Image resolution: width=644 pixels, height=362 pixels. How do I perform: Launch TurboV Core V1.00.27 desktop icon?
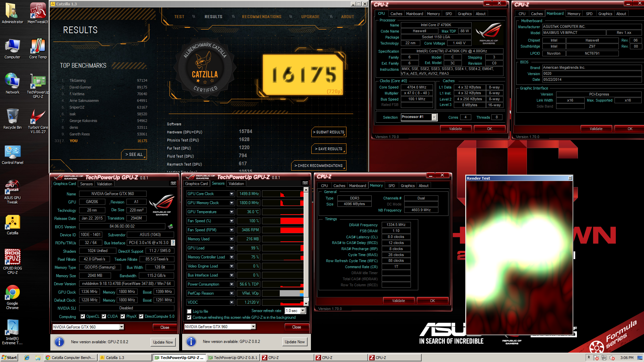pyautogui.click(x=38, y=121)
